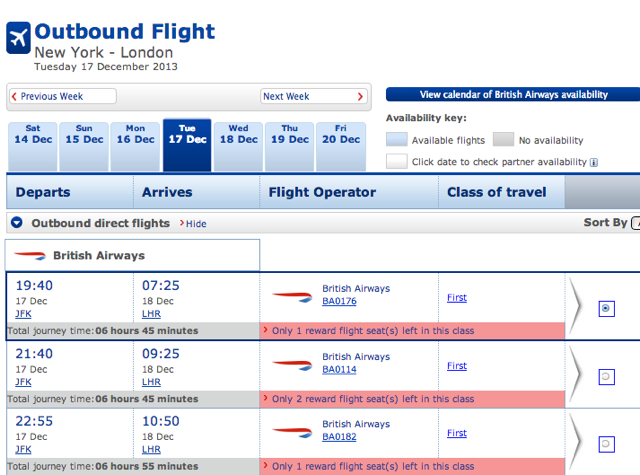Viewport: 640px width, 475px height.
Task: Click the Outbound Flight airplane icon
Action: click(x=18, y=38)
